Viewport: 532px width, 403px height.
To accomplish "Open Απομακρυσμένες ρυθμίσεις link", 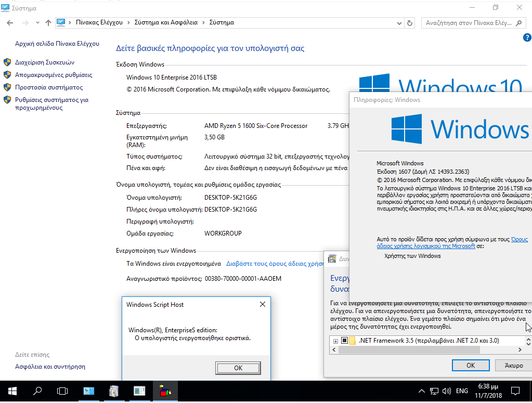I will pos(54,75).
